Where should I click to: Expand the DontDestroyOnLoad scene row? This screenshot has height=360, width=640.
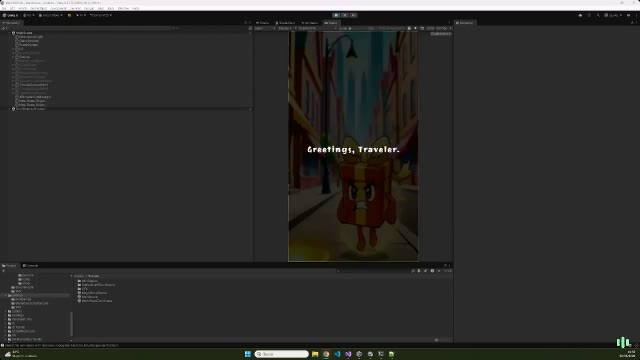[x=10, y=109]
